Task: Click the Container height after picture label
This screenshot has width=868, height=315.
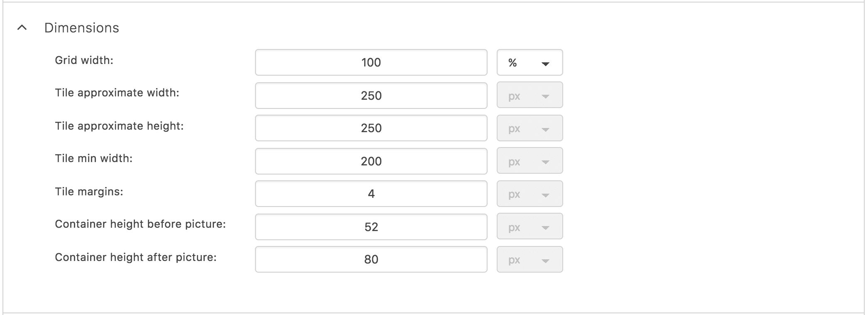Action: [135, 257]
